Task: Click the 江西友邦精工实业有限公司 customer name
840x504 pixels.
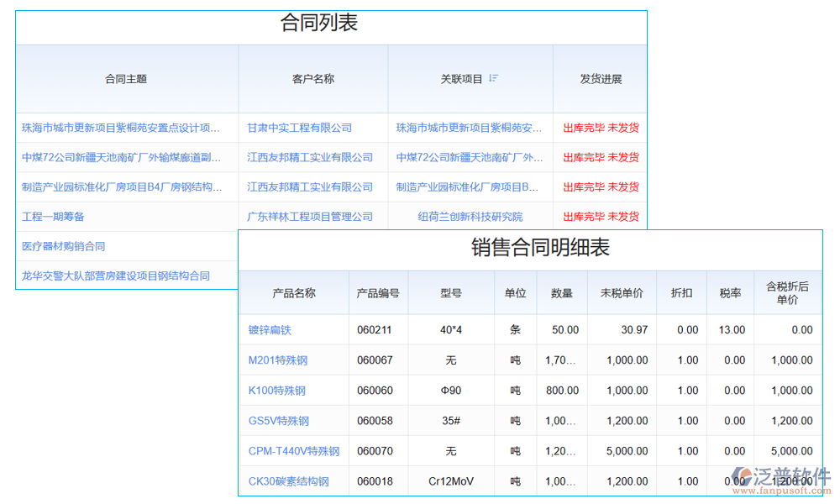Action: [x=312, y=157]
